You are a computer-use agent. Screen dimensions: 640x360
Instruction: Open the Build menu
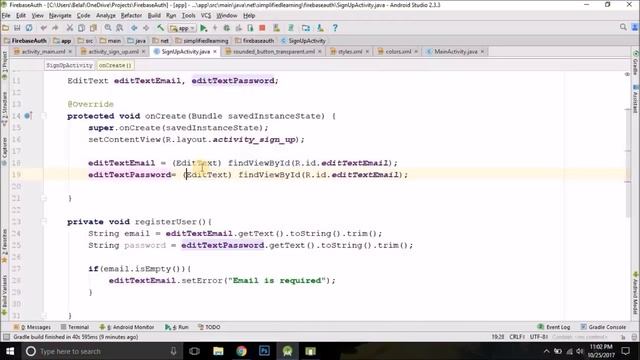coord(154,16)
